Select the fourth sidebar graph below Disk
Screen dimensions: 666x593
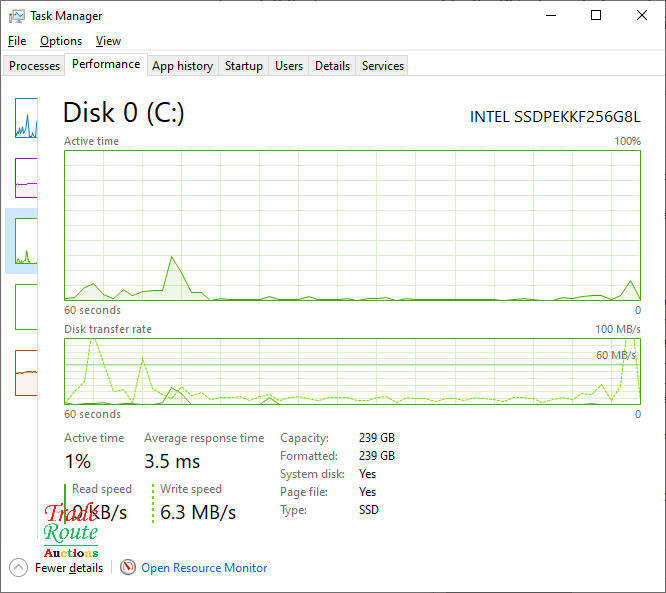[25, 306]
